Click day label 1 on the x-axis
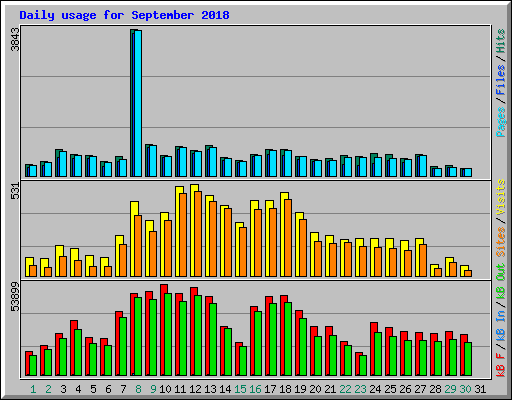Viewport: 512px width, 400px height. (33, 389)
